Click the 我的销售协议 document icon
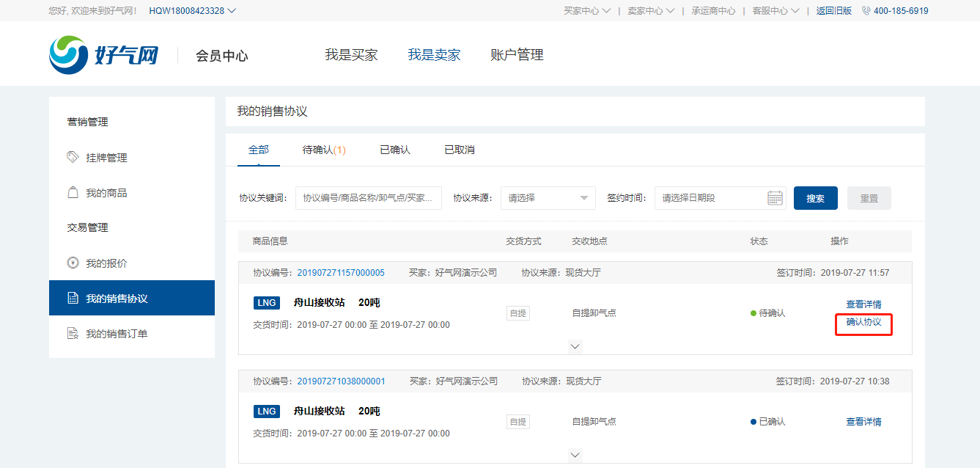 [x=73, y=299]
